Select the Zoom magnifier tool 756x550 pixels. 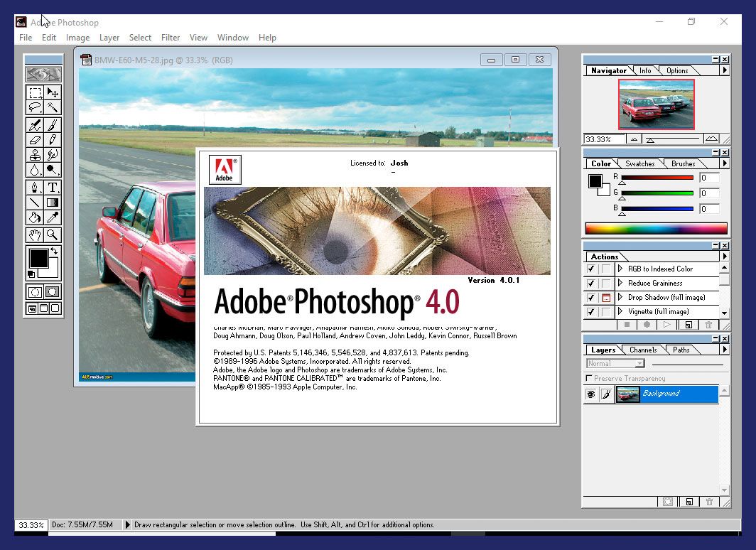(53, 235)
